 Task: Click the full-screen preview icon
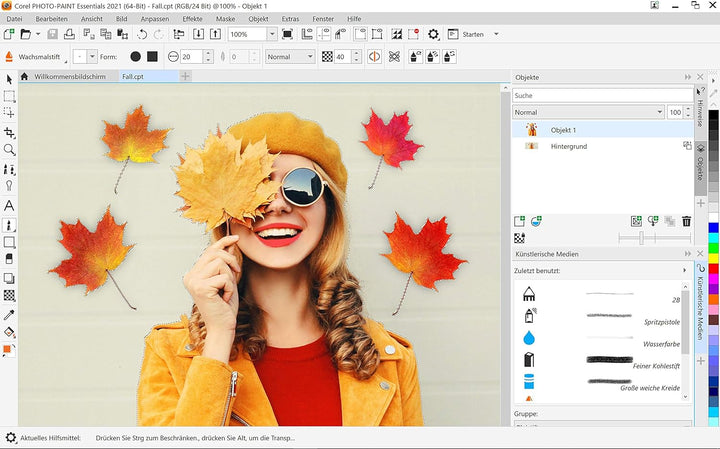(287, 34)
